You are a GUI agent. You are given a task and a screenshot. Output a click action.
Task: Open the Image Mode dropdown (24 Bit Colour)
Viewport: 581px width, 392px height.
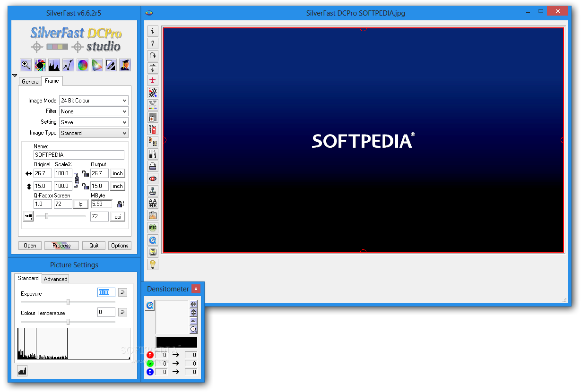[x=94, y=101]
